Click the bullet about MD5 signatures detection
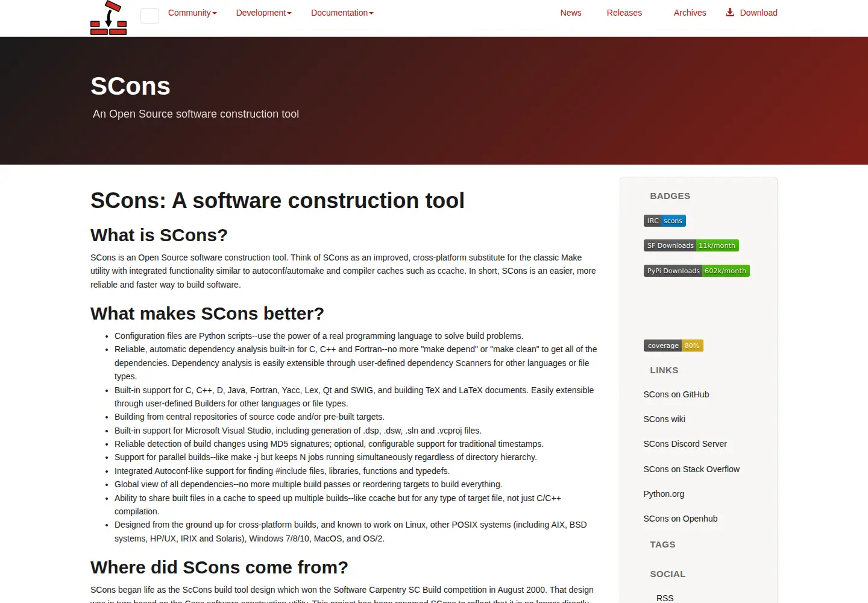Screen dimensions: 868x603 pyautogui.click(x=329, y=444)
